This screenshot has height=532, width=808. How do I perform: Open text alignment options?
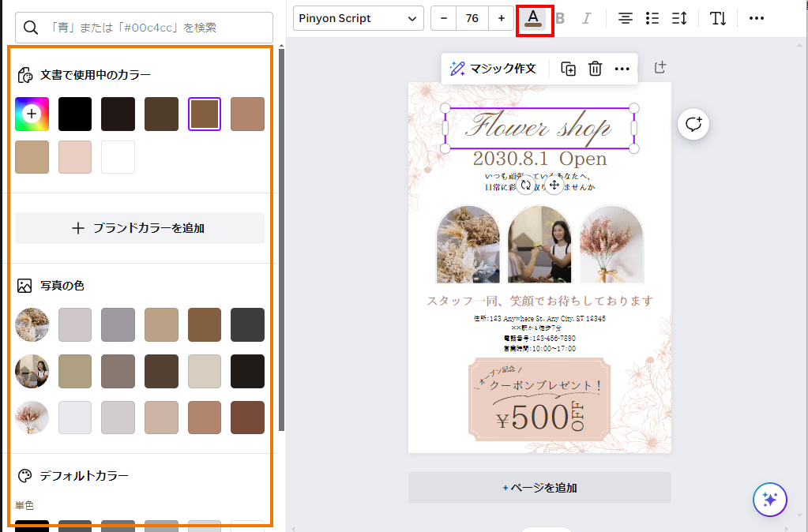(x=625, y=18)
